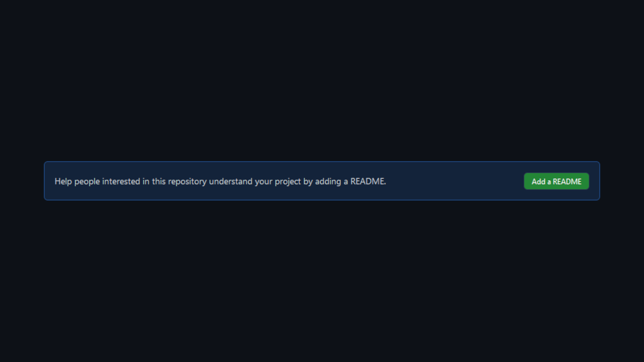Click the empty banner area left of the button
The image size is (644, 362).
pos(454,181)
